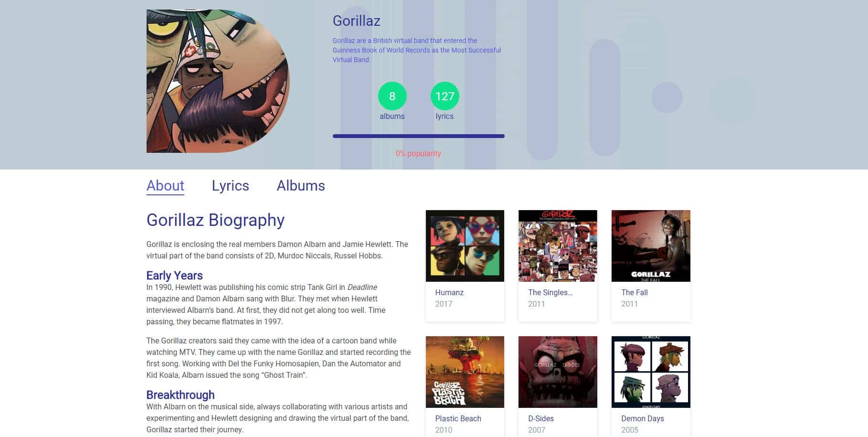Click the green 127 lyrics badge
Image resolution: width=868 pixels, height=437 pixels.
[x=445, y=96]
